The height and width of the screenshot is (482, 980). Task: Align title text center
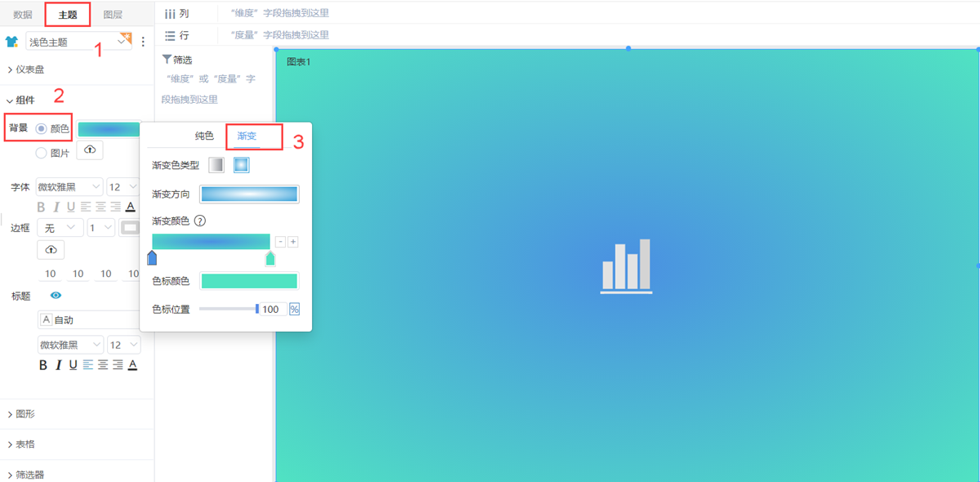tap(103, 364)
